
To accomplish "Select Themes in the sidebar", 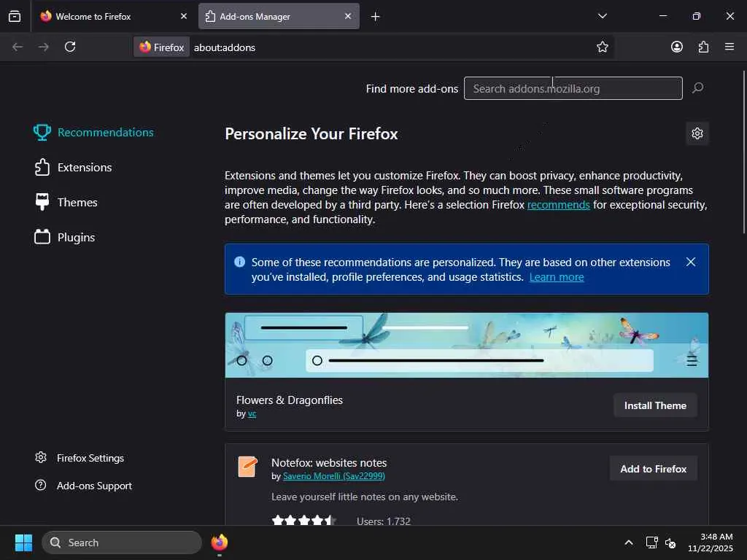I will (66, 203).
